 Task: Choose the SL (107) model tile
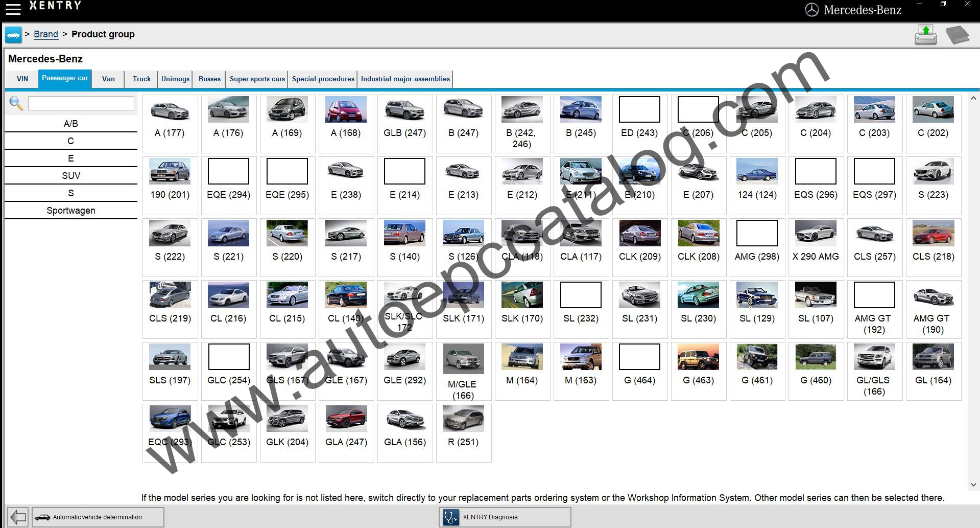point(816,309)
